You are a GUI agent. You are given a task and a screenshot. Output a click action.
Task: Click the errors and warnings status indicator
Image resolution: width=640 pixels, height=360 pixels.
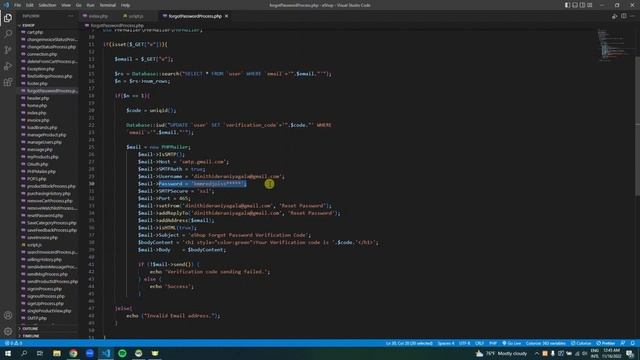[13, 343]
